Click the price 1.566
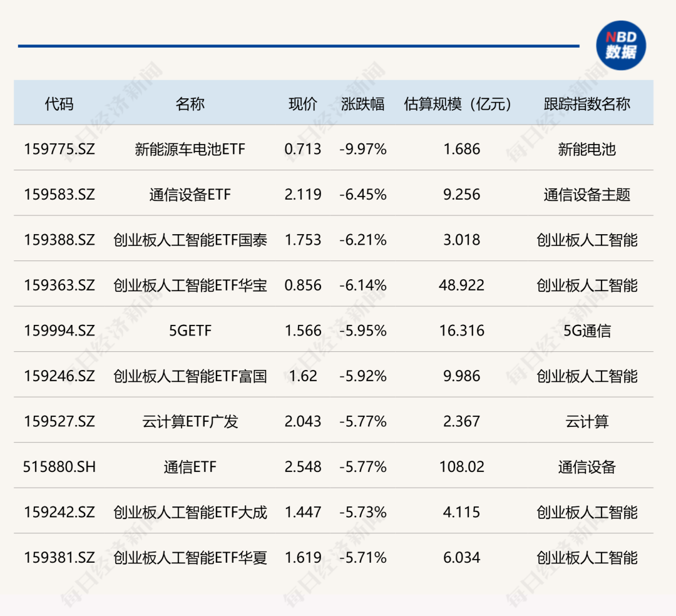The width and height of the screenshot is (676, 616). [303, 331]
